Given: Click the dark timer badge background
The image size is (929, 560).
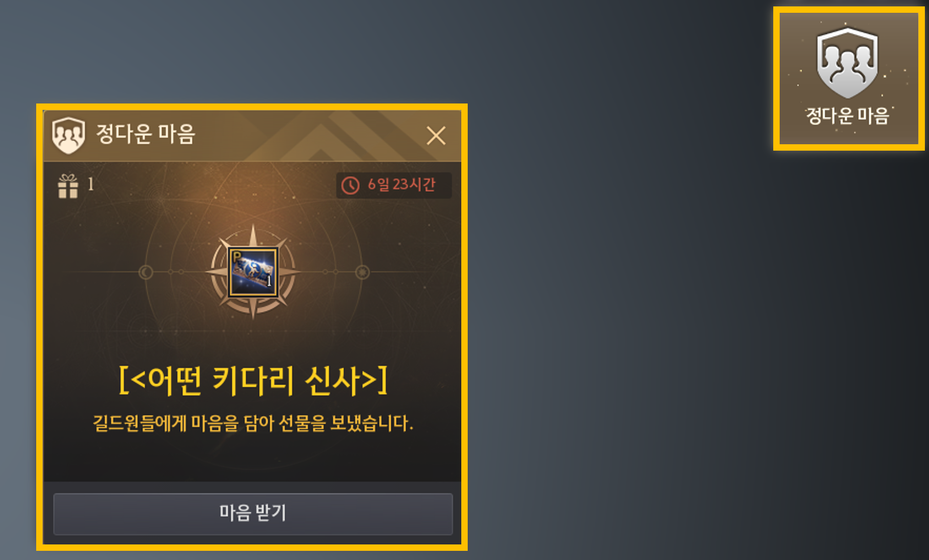Looking at the screenshot, I should [393, 185].
